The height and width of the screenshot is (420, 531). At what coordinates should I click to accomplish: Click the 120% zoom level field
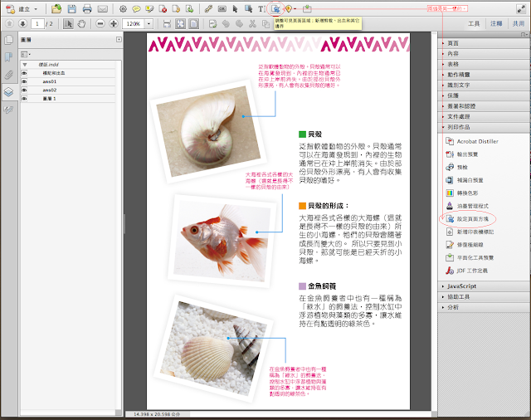coord(134,24)
